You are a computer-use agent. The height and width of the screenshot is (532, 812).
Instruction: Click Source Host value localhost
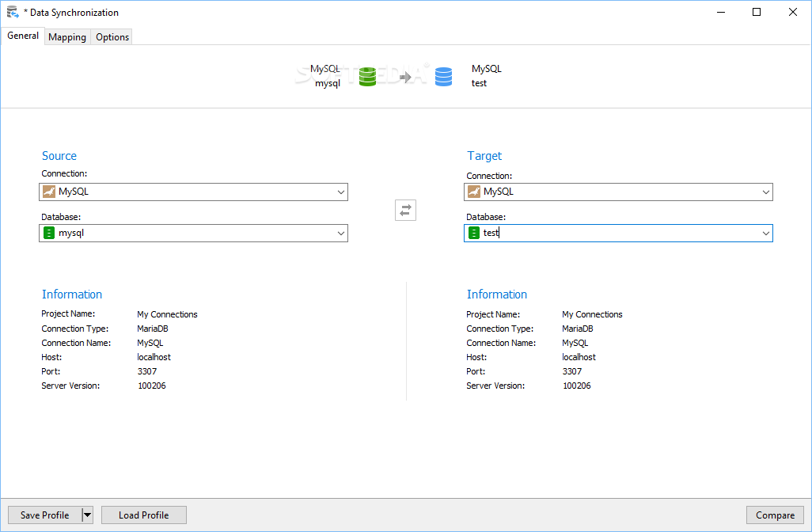pyautogui.click(x=154, y=357)
